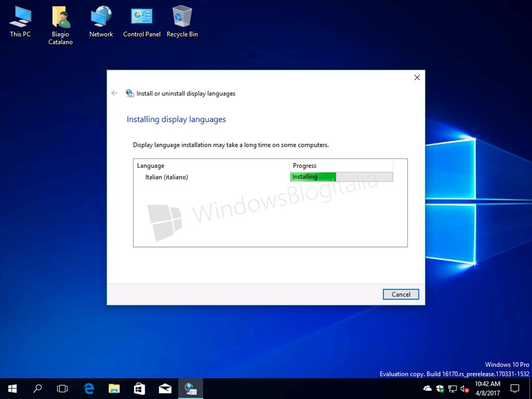The width and height of the screenshot is (532, 399).
Task: Open the Action Center notification icon
Action: point(515,388)
